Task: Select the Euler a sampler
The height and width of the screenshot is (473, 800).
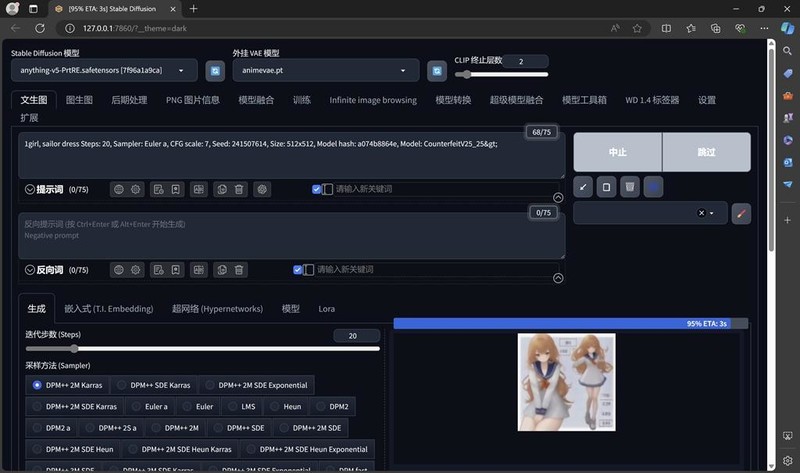Action: point(149,407)
